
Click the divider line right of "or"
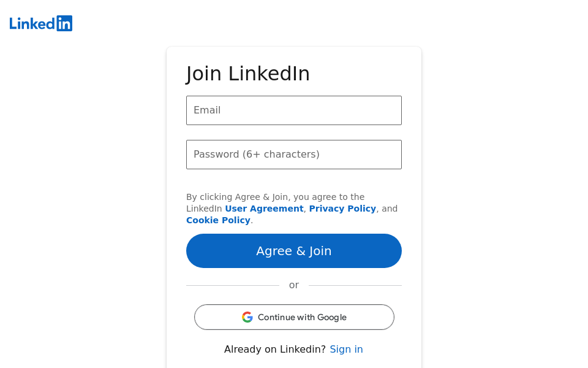pos(355,285)
